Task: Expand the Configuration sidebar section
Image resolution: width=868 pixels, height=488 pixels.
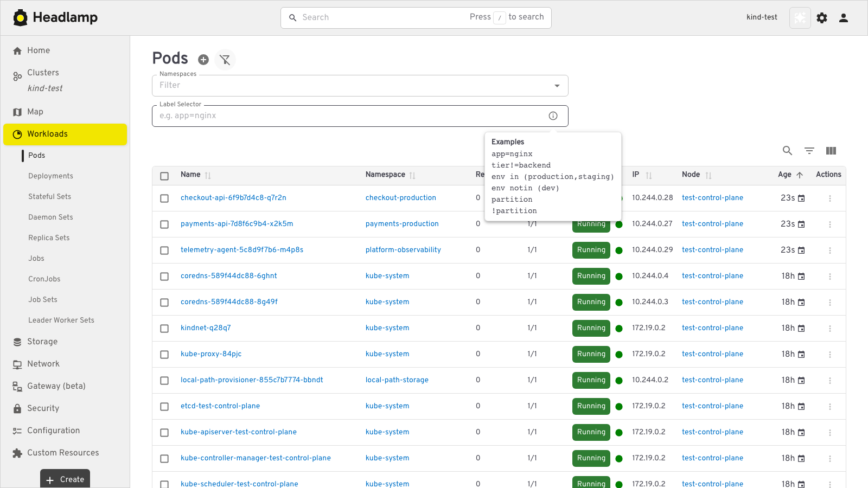Action: 65,431
